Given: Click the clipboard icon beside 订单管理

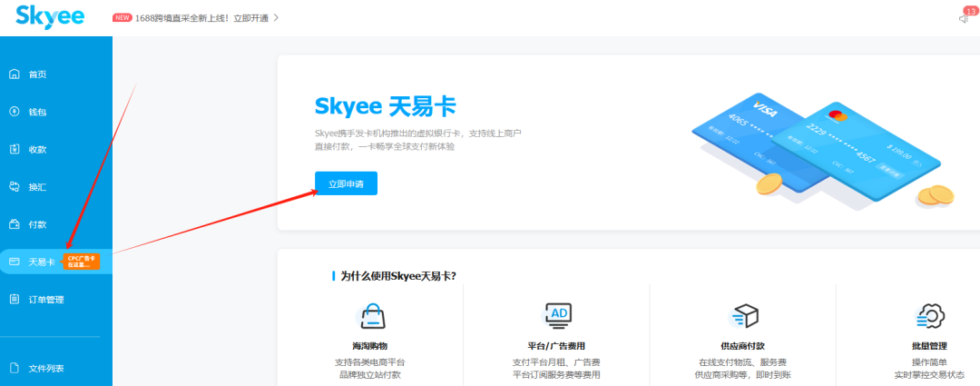Looking at the screenshot, I should 15,299.
